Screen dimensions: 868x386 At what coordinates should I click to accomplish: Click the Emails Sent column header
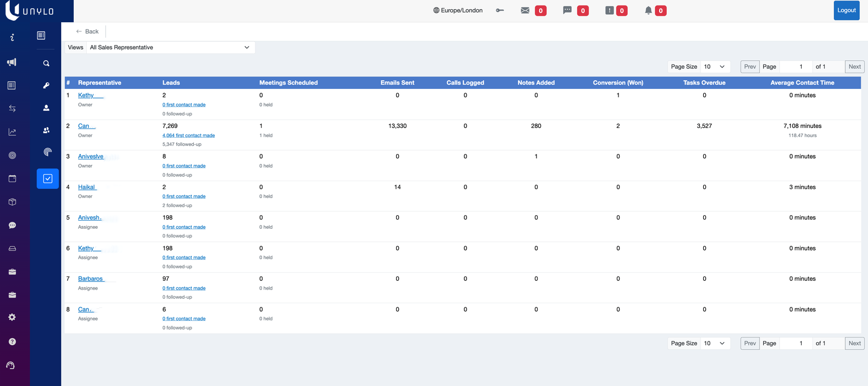pos(398,83)
